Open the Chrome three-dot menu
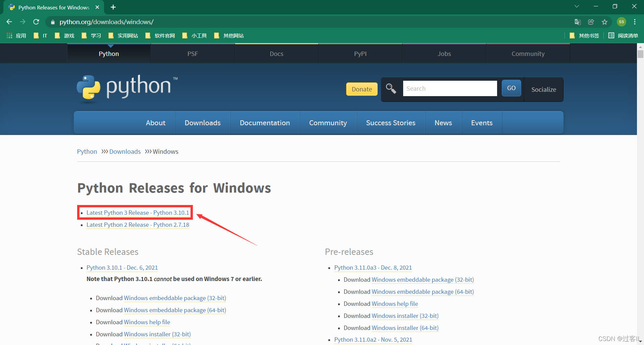Image resolution: width=644 pixels, height=345 pixels. [x=635, y=22]
